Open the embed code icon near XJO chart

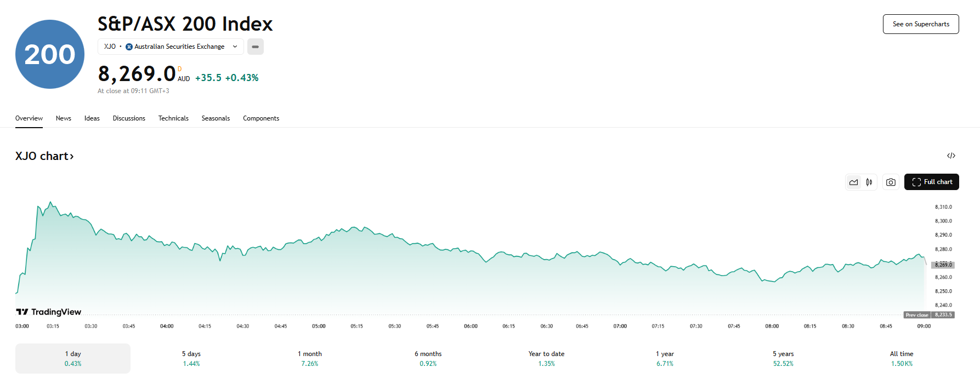[x=951, y=156]
